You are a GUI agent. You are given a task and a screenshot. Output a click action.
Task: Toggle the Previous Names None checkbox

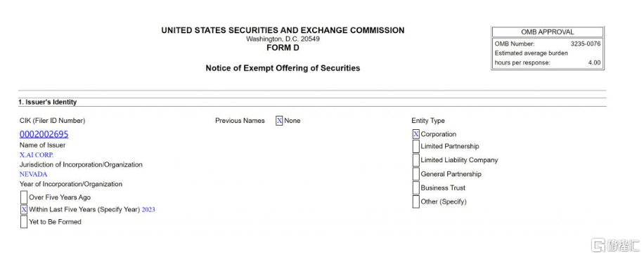pos(279,121)
